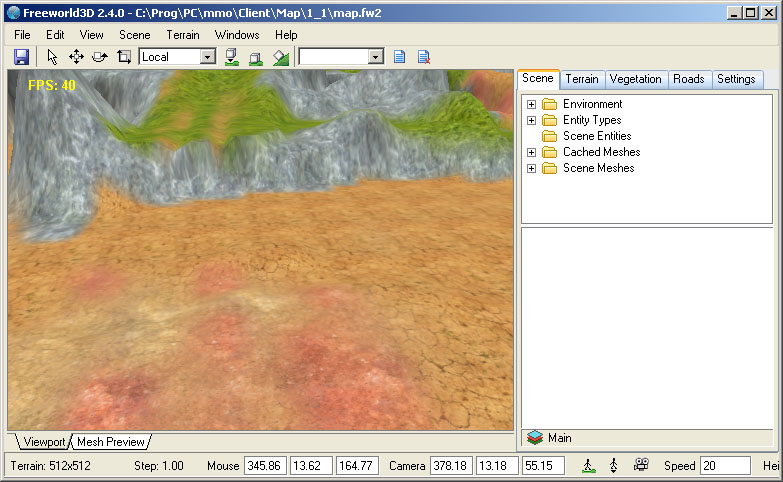The height and width of the screenshot is (482, 783).
Task: Click the Camera X field 378.18
Action: [x=451, y=466]
